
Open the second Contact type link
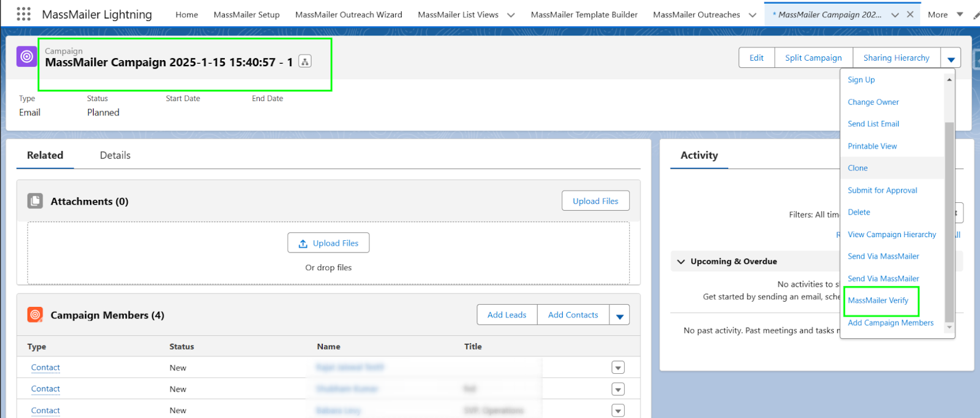(x=45, y=389)
